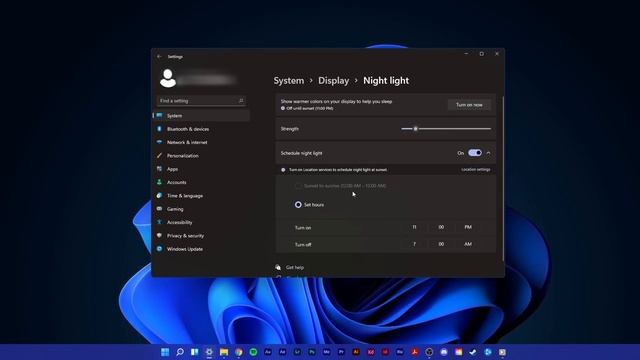The image size is (640, 360).
Task: Launch Adobe Acrobat from taskbar
Action: coord(415,352)
